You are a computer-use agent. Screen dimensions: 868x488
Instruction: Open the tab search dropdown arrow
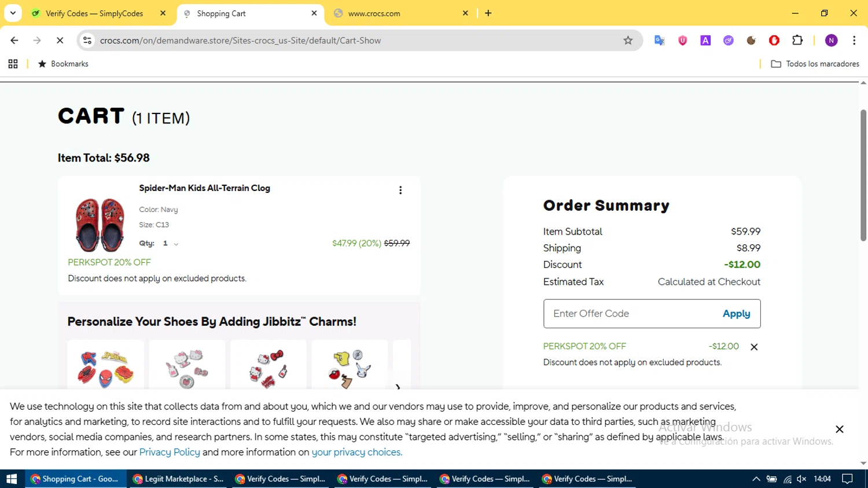coord(13,13)
